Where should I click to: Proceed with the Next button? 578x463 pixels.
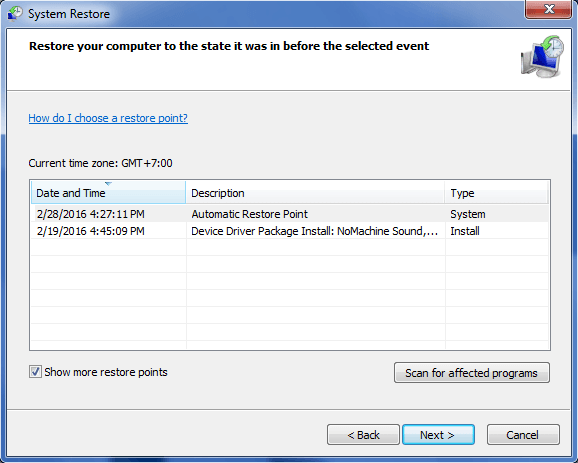[438, 435]
